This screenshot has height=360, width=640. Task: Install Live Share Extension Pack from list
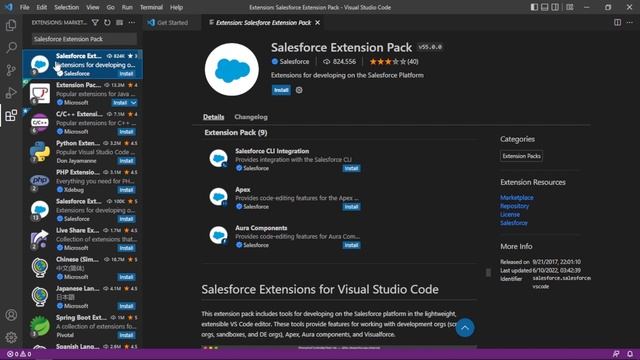126,248
